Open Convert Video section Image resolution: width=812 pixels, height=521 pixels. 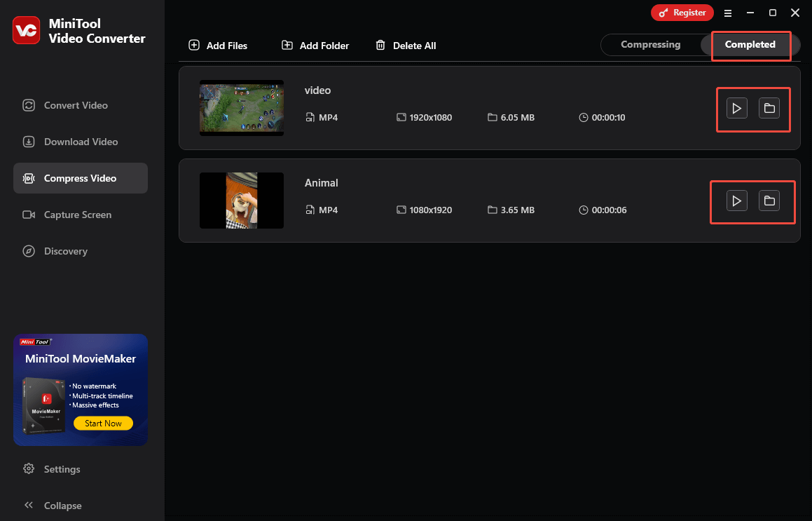81,105
